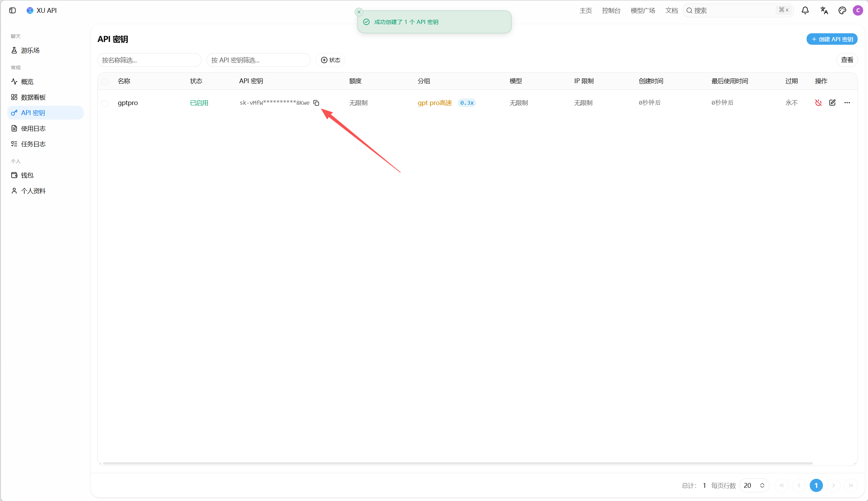Screen dimensions: 868x501
Task: Open the notifications bell
Action: point(805,10)
